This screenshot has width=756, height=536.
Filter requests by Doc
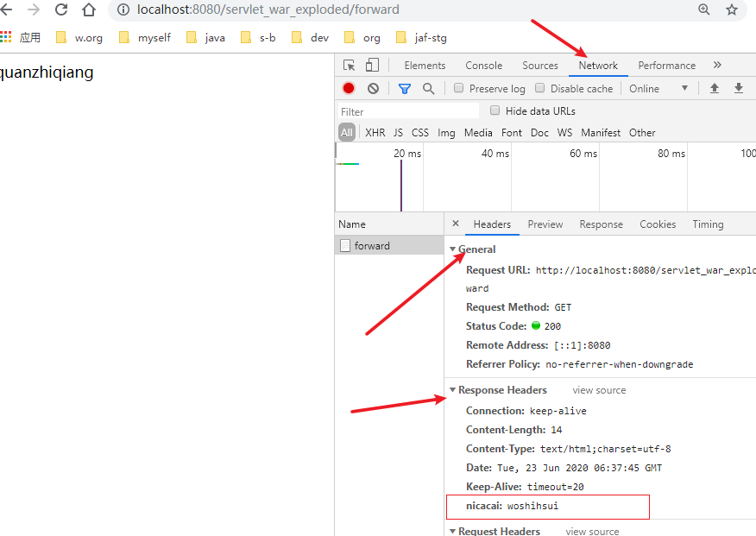coord(539,133)
